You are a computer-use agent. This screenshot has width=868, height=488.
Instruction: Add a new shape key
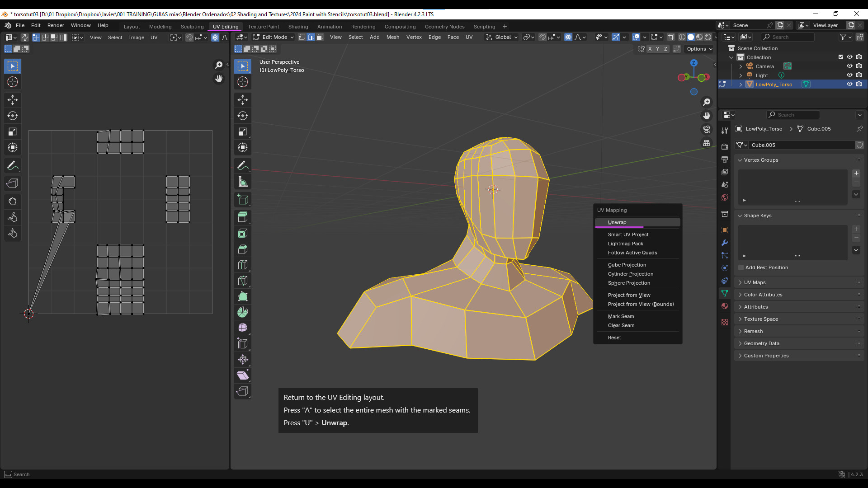(856, 229)
